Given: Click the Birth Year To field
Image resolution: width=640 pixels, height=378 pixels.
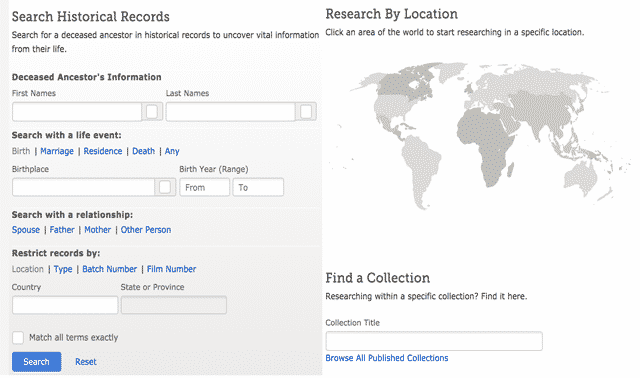Looking at the screenshot, I should pos(258,187).
